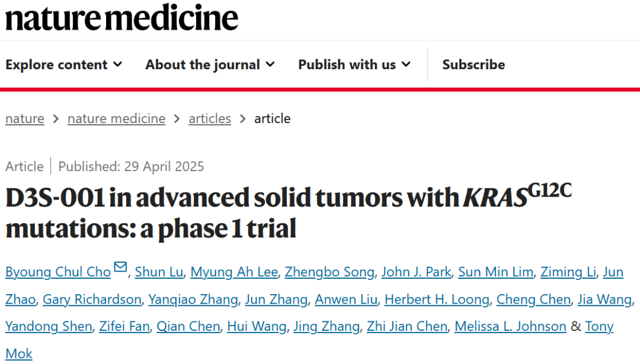Expand the Publish with us dropdown
640x364 pixels.
354,65
